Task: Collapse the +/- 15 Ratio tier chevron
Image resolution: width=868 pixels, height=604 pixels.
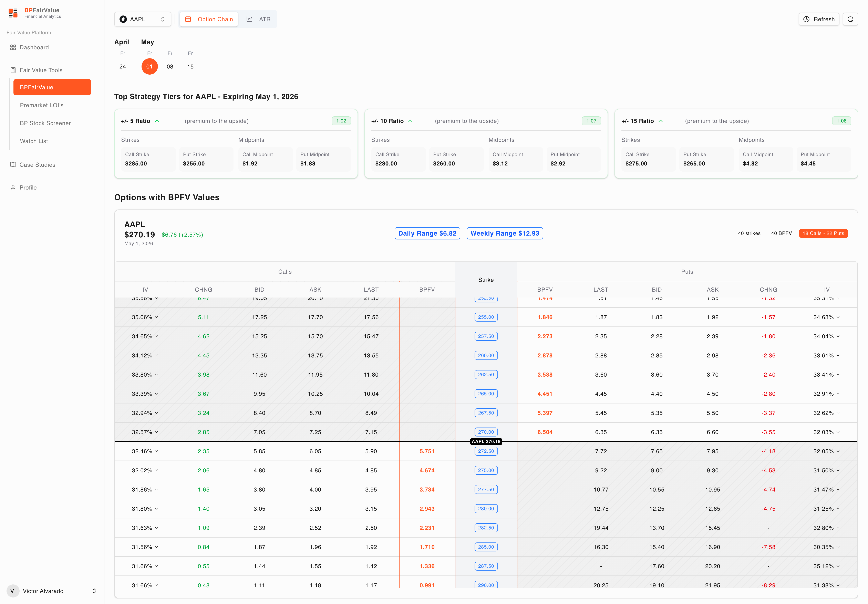Action: [660, 121]
